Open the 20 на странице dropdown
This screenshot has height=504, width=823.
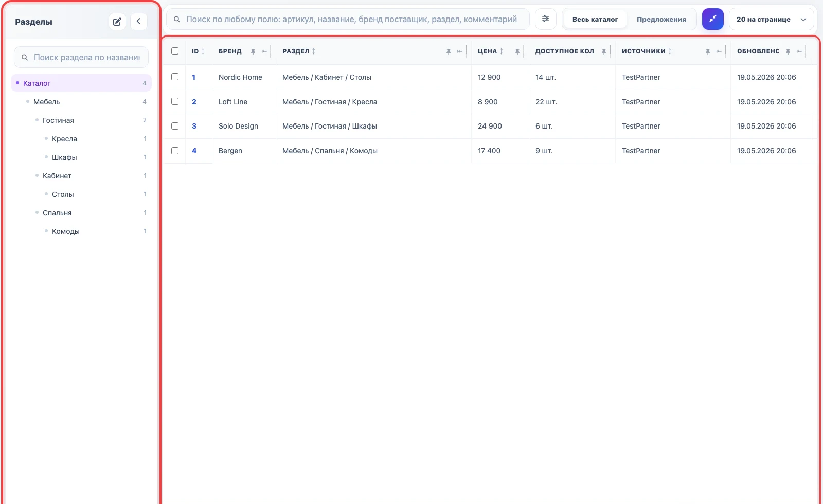click(772, 19)
